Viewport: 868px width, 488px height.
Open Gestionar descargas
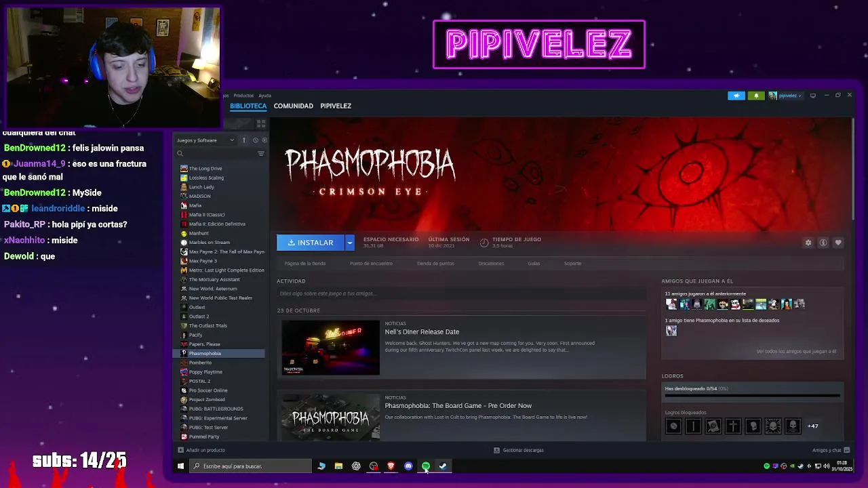(x=519, y=450)
